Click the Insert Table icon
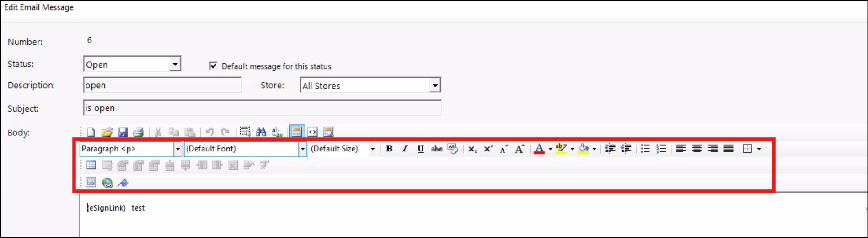 click(x=91, y=165)
